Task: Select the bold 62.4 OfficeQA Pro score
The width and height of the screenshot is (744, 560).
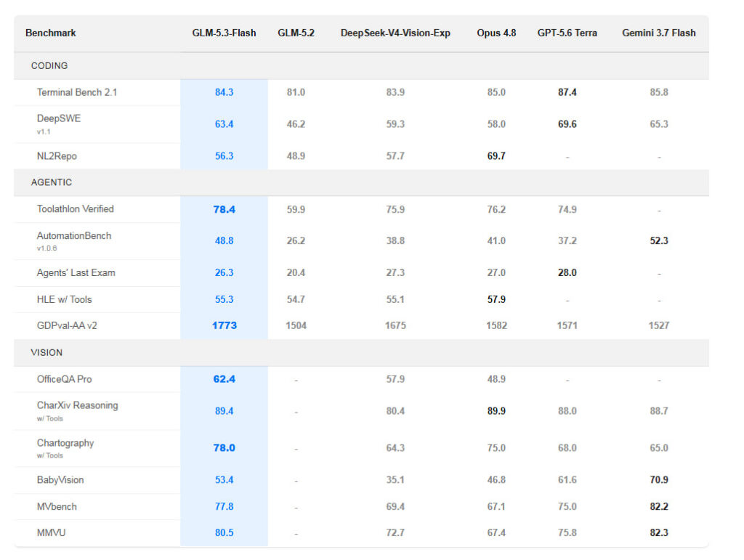Action: point(224,379)
